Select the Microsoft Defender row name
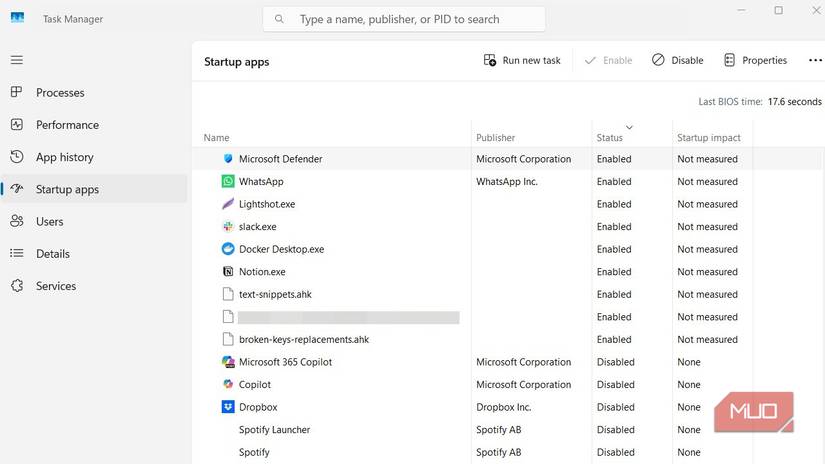 pos(280,159)
